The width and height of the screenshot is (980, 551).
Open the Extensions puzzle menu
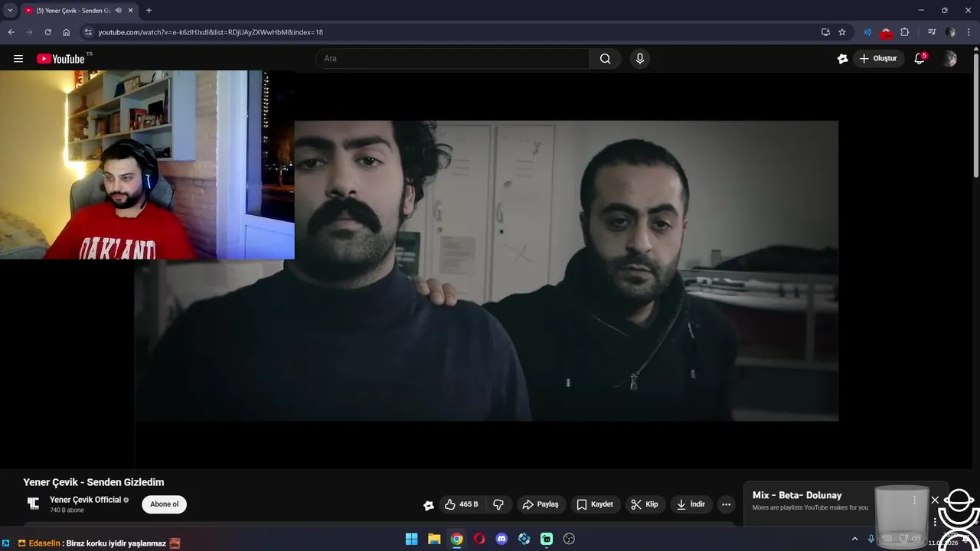[x=905, y=32]
